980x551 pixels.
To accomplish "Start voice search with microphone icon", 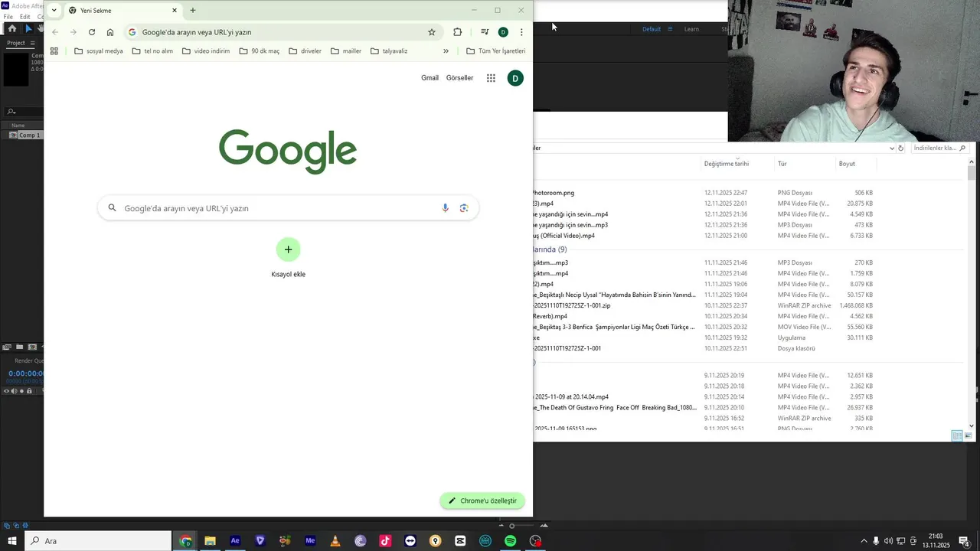I will (445, 208).
